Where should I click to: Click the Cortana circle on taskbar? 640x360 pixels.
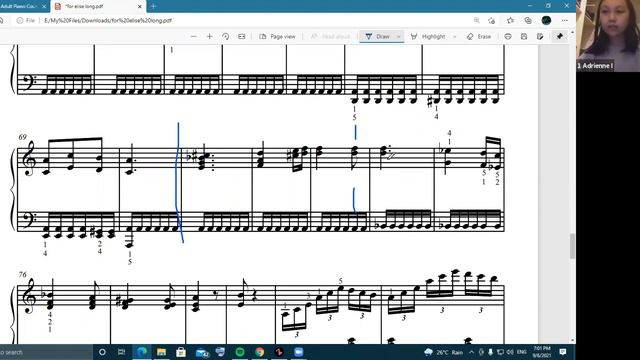[102, 352]
